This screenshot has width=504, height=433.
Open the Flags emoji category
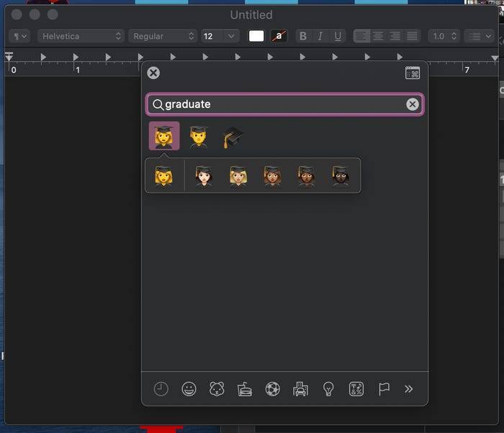pyautogui.click(x=384, y=389)
